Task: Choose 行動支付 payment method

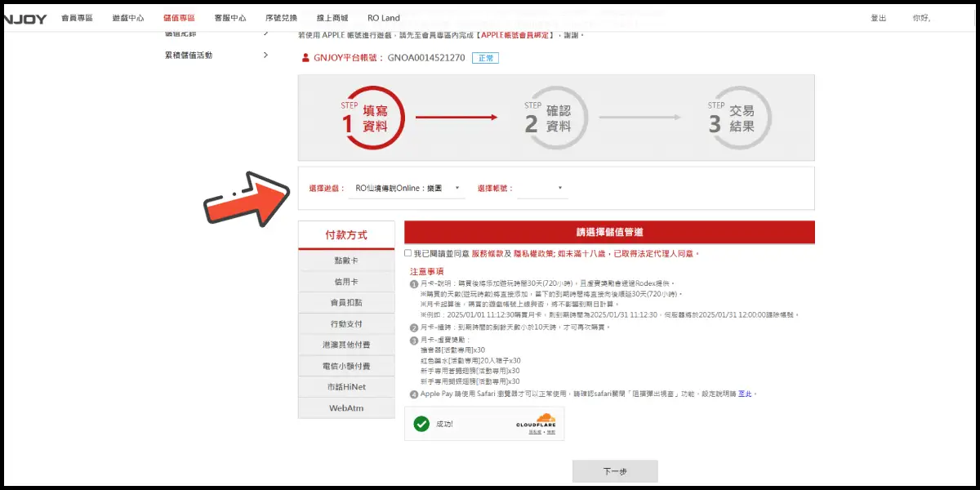Action: click(346, 324)
